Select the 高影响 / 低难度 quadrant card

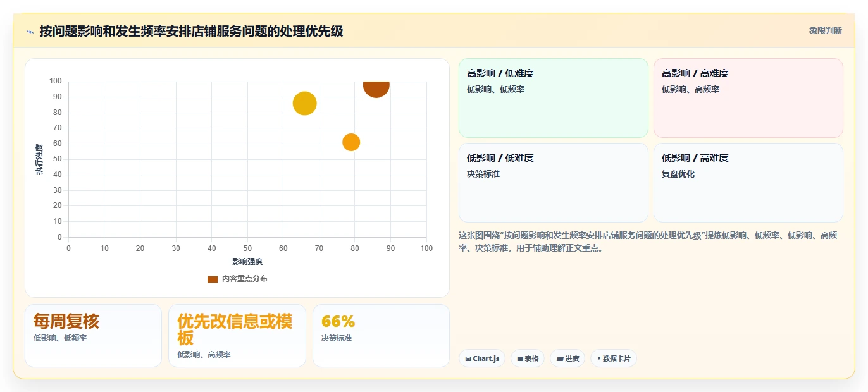click(553, 98)
